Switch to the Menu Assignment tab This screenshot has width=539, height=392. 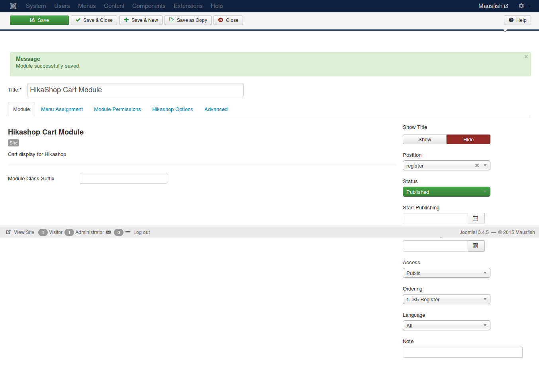[x=62, y=109]
